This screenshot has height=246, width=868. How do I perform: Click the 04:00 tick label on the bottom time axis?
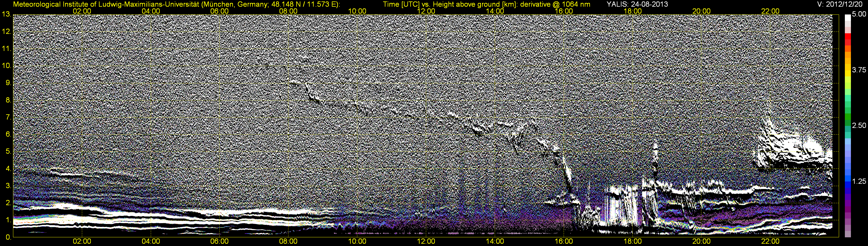click(x=151, y=242)
